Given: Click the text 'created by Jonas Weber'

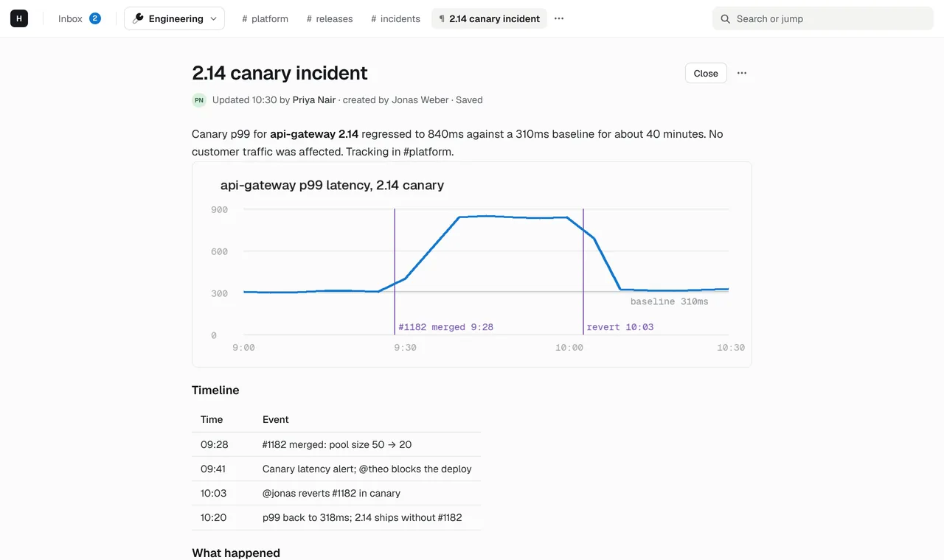Looking at the screenshot, I should point(396,100).
